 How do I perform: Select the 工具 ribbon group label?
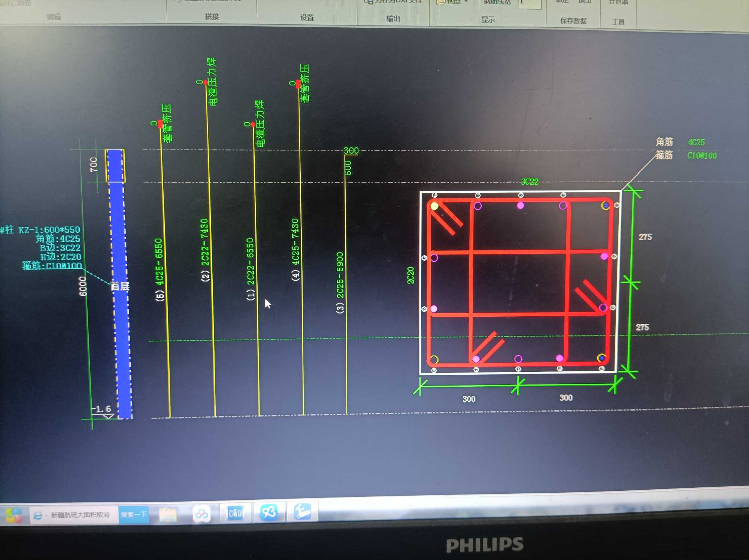pos(618,22)
